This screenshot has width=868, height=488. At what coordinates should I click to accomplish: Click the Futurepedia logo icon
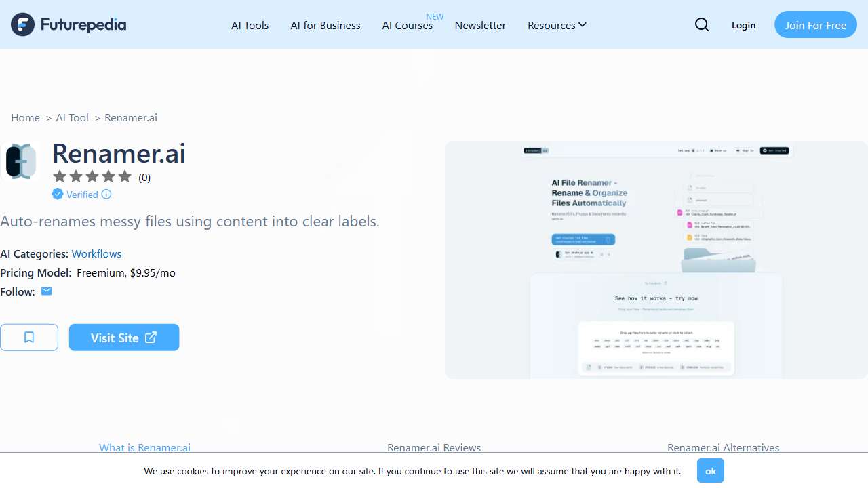click(22, 24)
